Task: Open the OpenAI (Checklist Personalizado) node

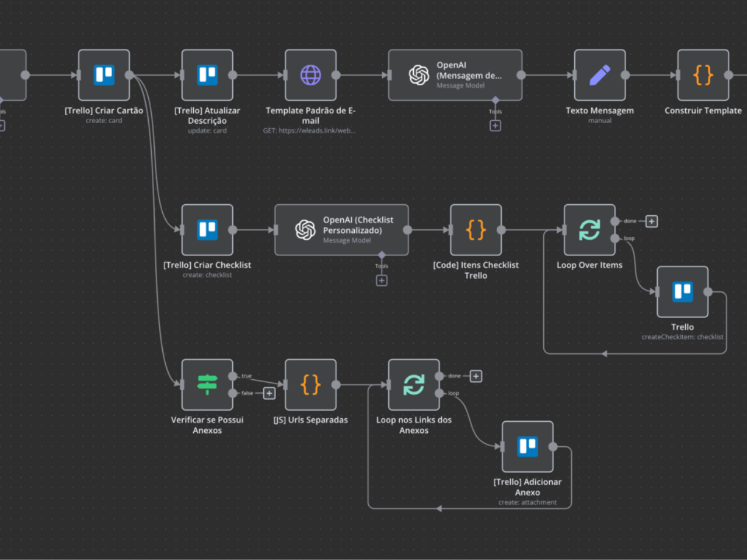Action: point(341,230)
